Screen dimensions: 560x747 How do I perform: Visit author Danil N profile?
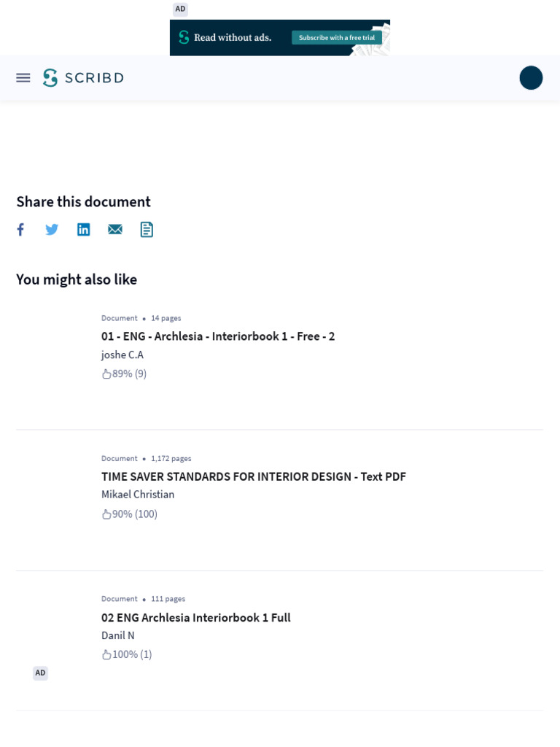click(118, 635)
